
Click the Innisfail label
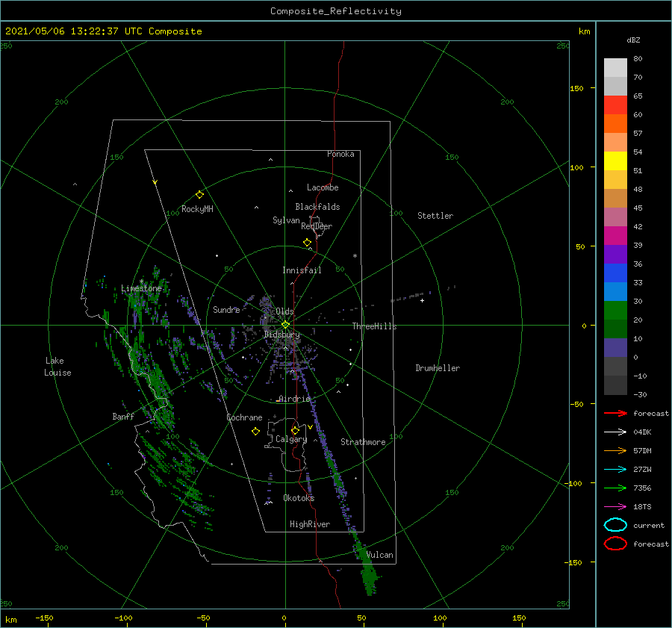(x=302, y=270)
